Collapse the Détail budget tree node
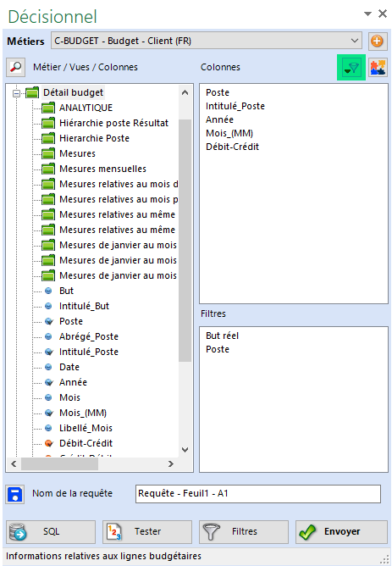Image resolution: width=392 pixels, height=566 pixels. pos(16,93)
